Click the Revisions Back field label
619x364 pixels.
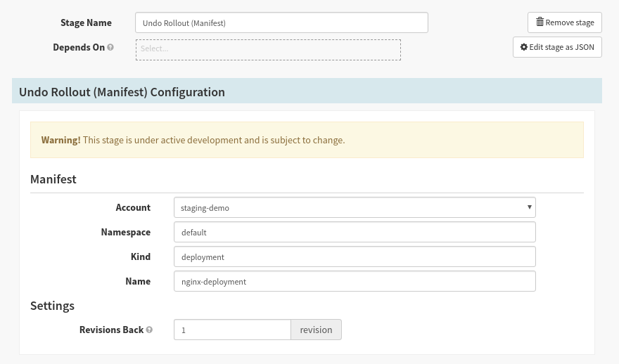click(x=111, y=330)
